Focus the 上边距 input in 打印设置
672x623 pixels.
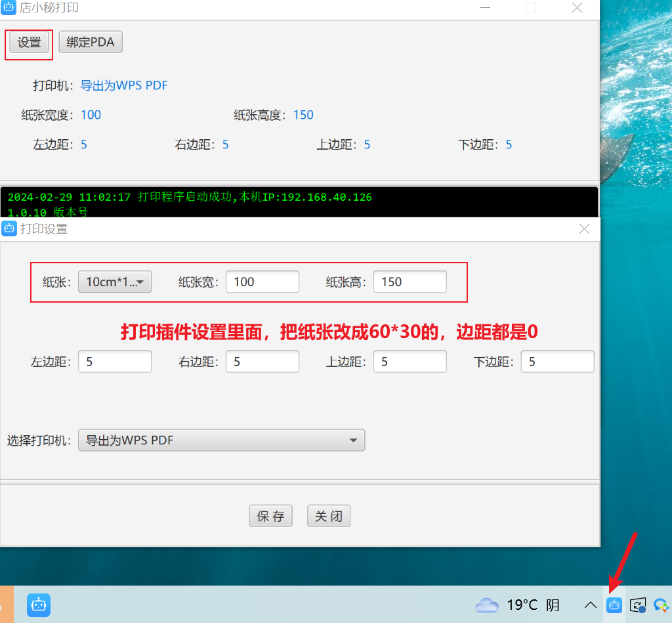tap(409, 362)
